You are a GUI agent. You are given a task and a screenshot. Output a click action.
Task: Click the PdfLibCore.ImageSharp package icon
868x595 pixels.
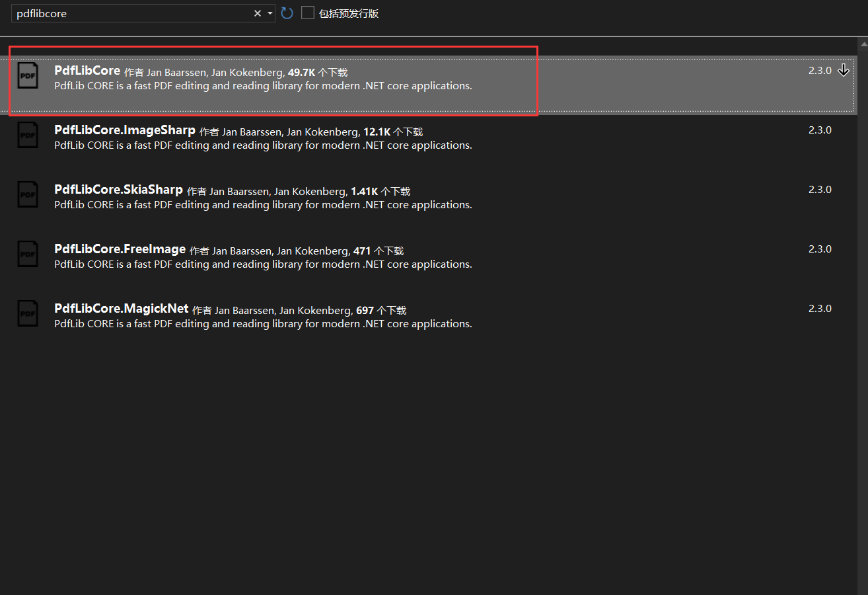coord(28,135)
